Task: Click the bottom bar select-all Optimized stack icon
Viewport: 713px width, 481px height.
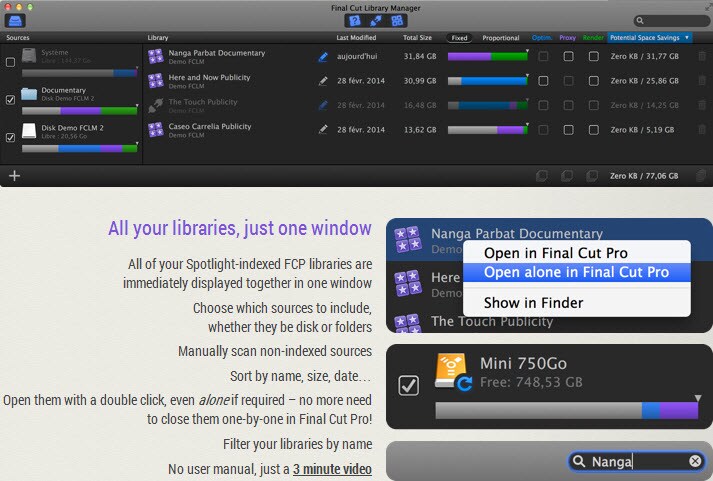Action: [542, 175]
